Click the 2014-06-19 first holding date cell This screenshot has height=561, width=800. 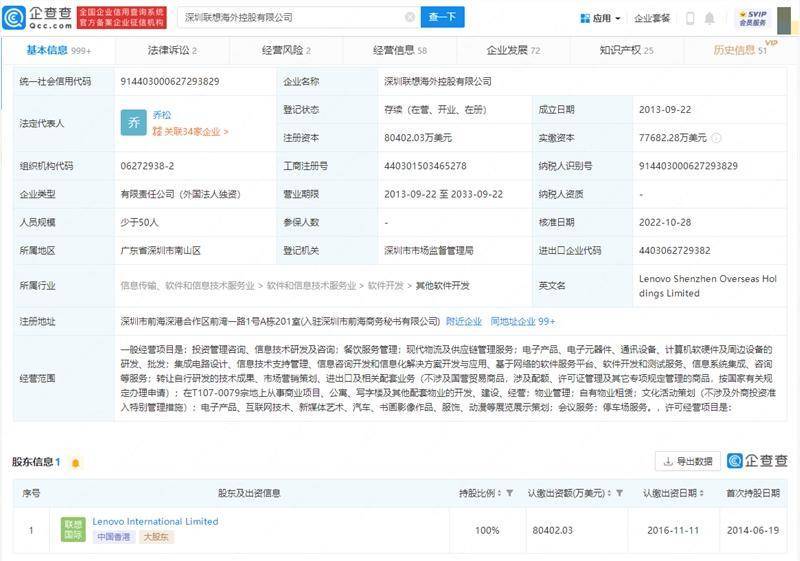753,530
